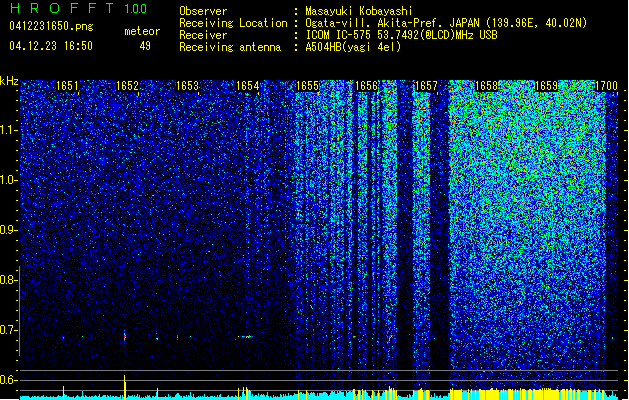Click the 1657 time marker

[x=426, y=86]
